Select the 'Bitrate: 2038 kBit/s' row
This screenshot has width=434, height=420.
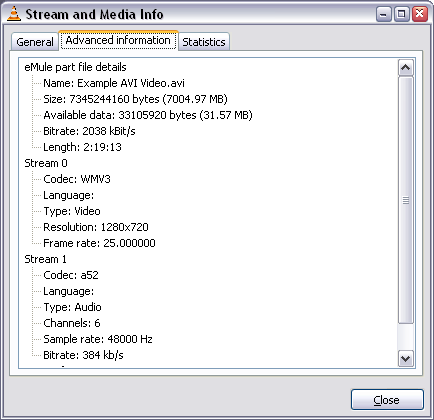(89, 131)
